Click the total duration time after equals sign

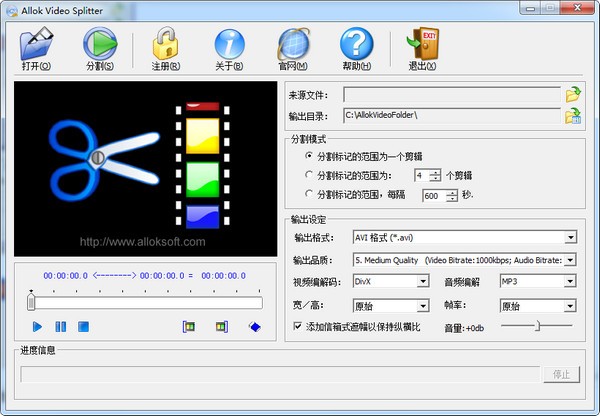click(x=223, y=276)
